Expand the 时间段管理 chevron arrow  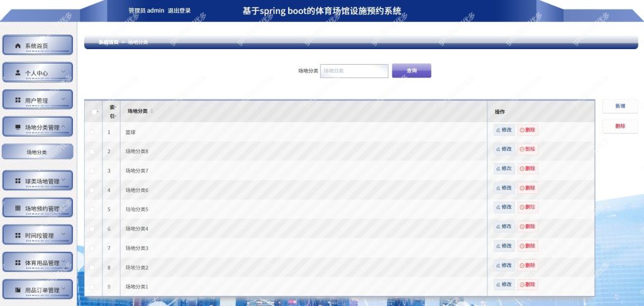[x=64, y=234]
